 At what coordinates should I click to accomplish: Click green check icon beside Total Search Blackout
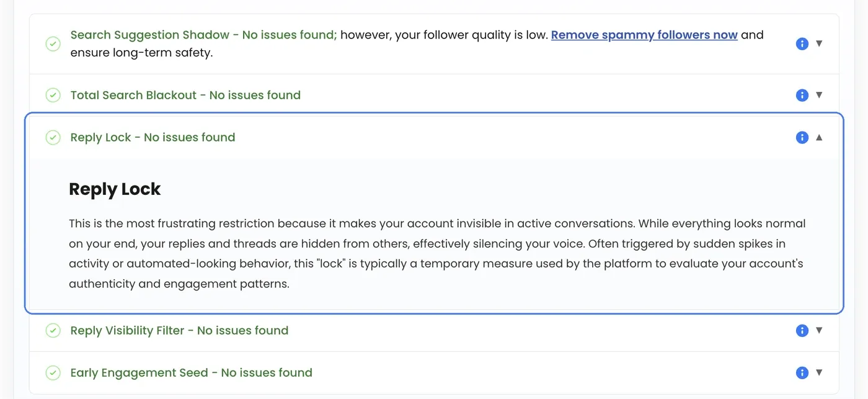(53, 96)
